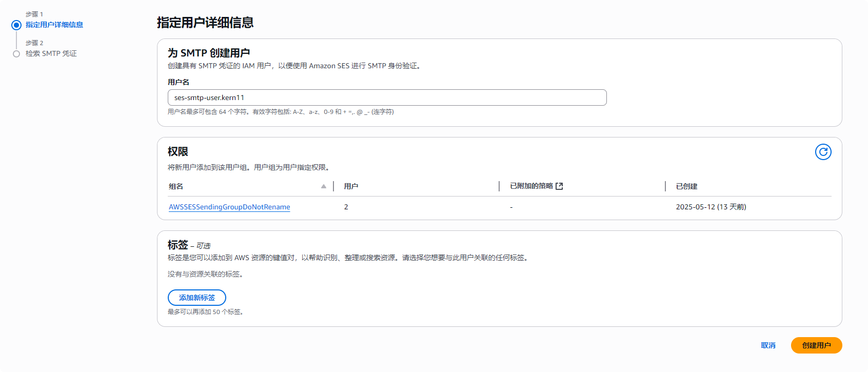
Task: Click the 步骤 2 label
Action: coord(34,43)
